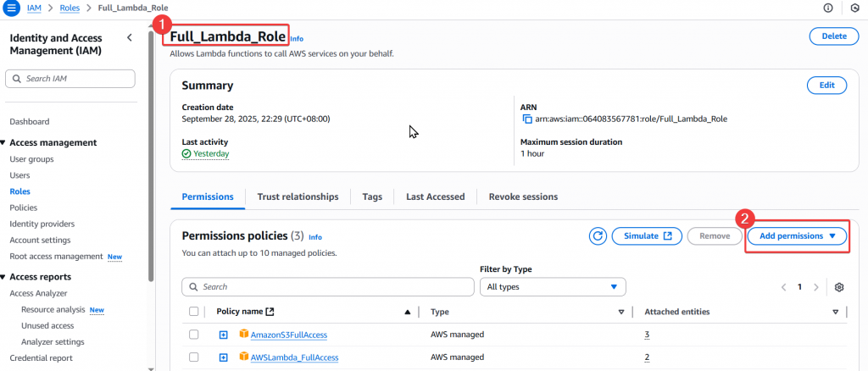
Task: Open User groups in the sidebar
Action: 31,159
